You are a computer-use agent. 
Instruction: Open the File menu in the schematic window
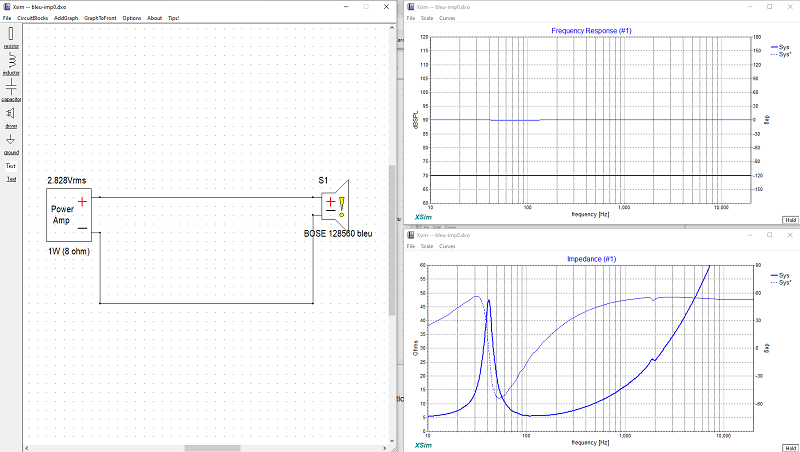7,18
